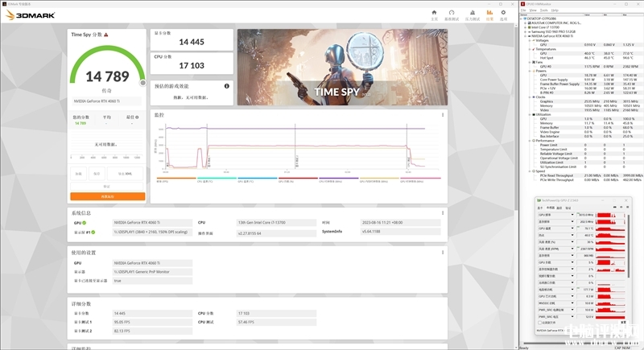The height and width of the screenshot is (350, 644).
Task: Click the Validate (验证) button under Save
Action: pyautogui.click(x=107, y=187)
